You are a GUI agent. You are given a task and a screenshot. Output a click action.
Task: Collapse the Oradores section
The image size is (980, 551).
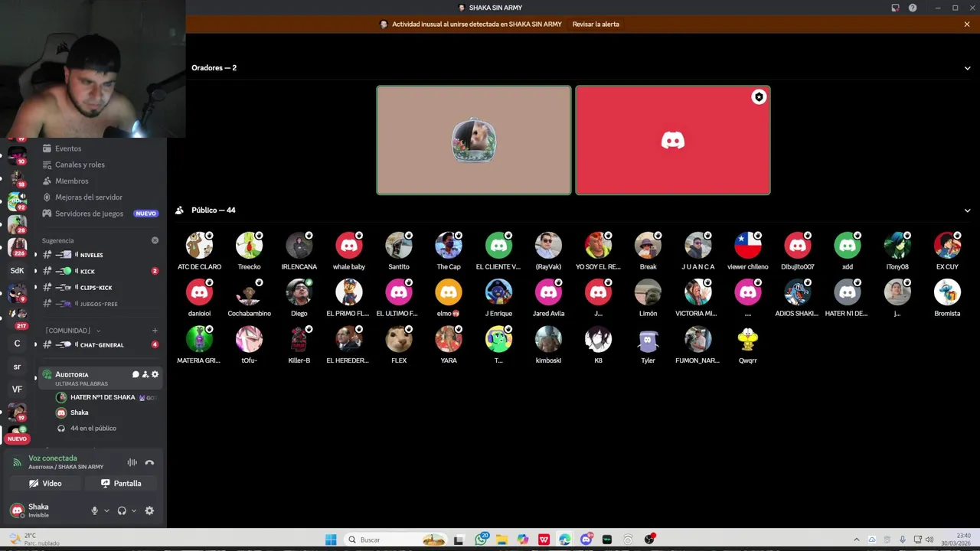coord(967,68)
